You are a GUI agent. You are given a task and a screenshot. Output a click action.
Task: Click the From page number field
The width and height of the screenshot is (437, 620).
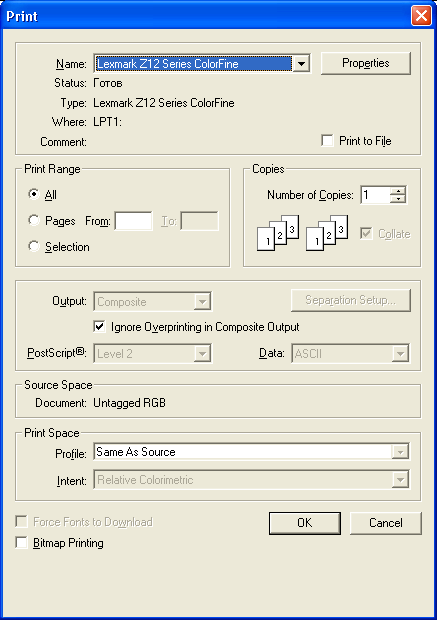point(134,221)
